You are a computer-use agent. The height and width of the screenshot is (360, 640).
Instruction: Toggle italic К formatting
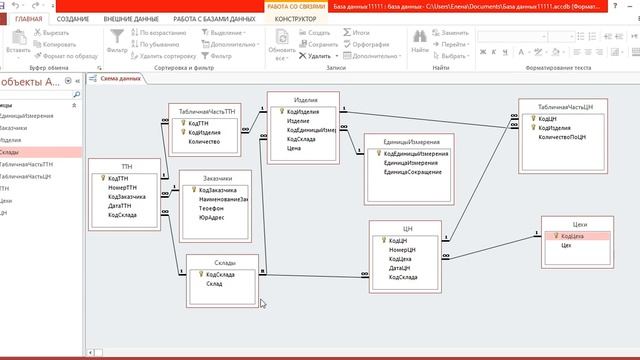(x=494, y=52)
